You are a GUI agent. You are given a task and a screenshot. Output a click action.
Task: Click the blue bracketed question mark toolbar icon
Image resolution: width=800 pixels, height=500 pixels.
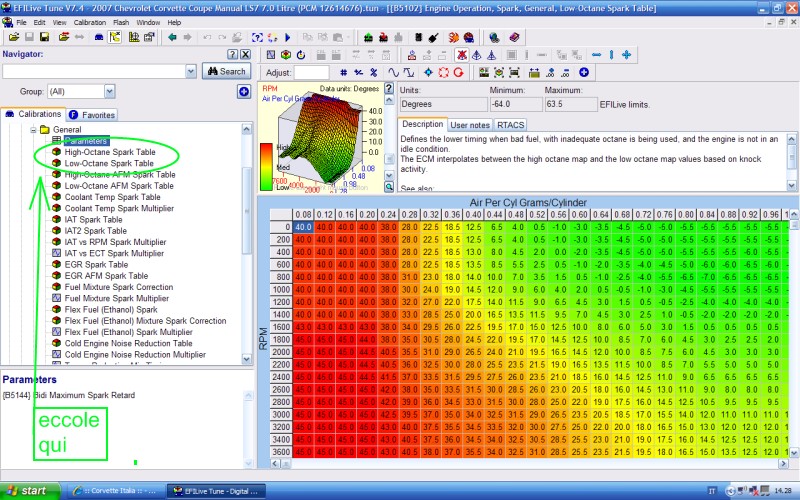coord(257,37)
